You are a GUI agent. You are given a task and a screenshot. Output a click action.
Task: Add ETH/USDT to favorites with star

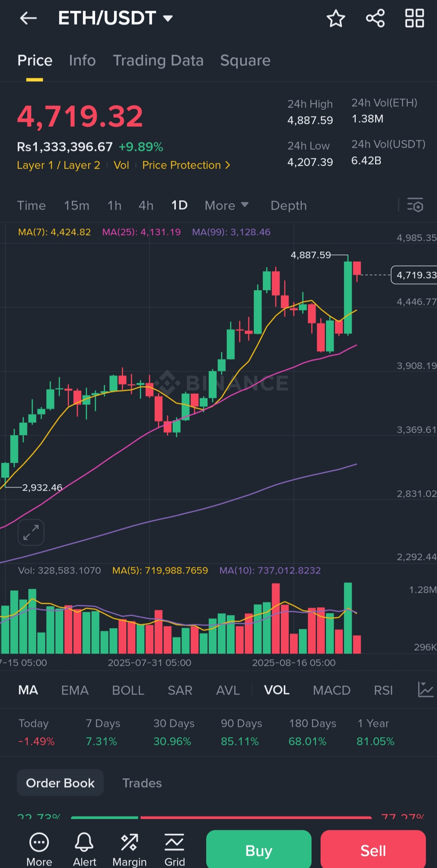coord(336,18)
